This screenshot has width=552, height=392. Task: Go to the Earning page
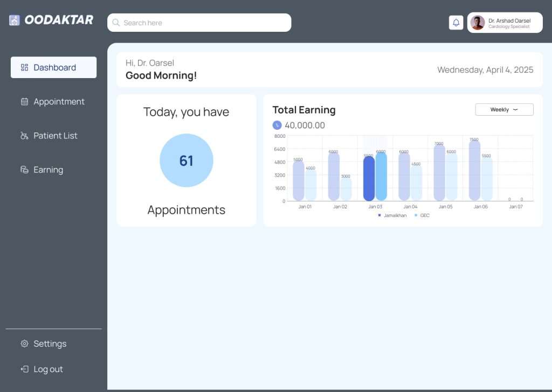[x=48, y=170]
